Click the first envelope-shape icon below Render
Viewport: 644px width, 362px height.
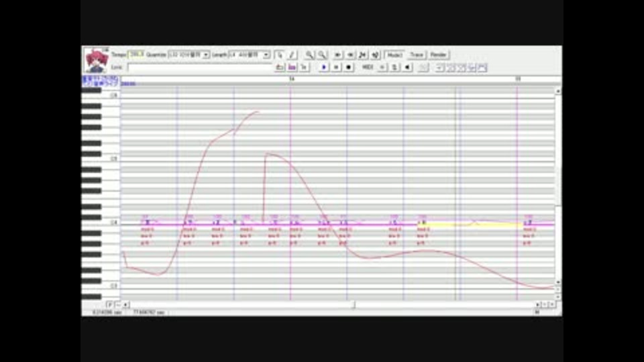[x=440, y=67]
